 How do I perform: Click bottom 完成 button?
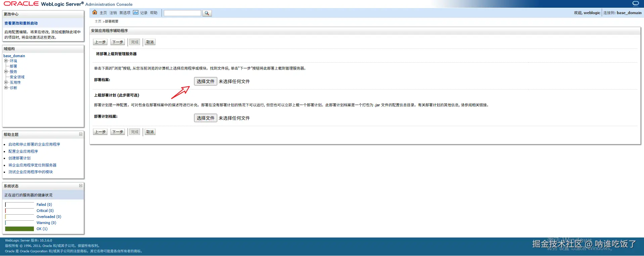pyautogui.click(x=135, y=132)
